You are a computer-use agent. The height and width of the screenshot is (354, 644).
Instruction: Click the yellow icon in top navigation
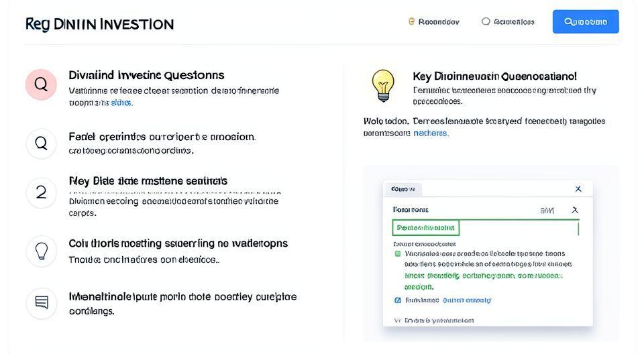click(411, 21)
